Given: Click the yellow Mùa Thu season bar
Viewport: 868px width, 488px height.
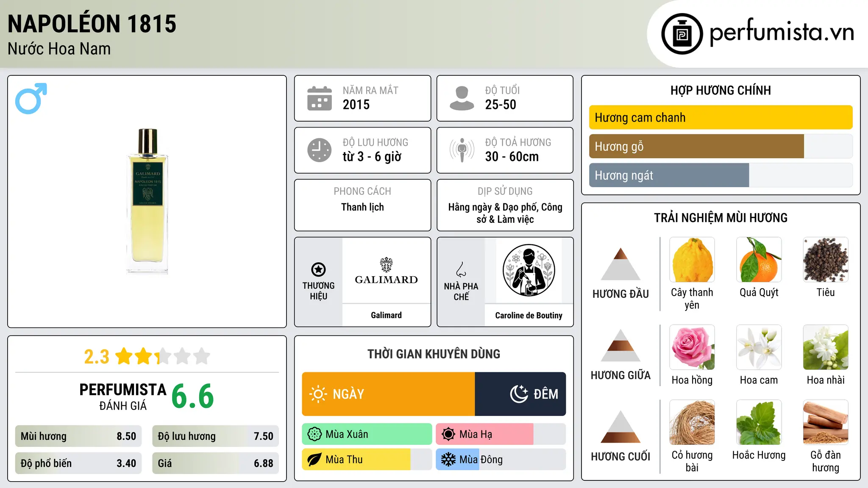Looking at the screenshot, I should [356, 460].
